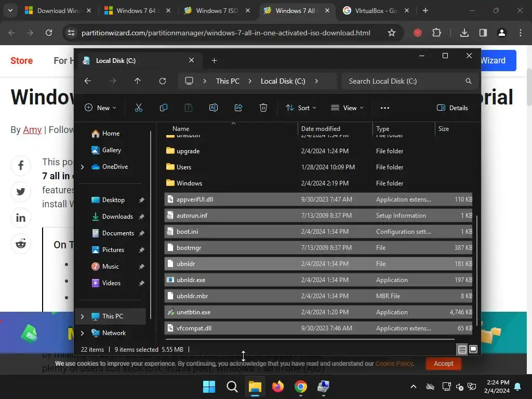This screenshot has height=399, width=532.
Task: Open Store link on the website
Action: (21, 60)
